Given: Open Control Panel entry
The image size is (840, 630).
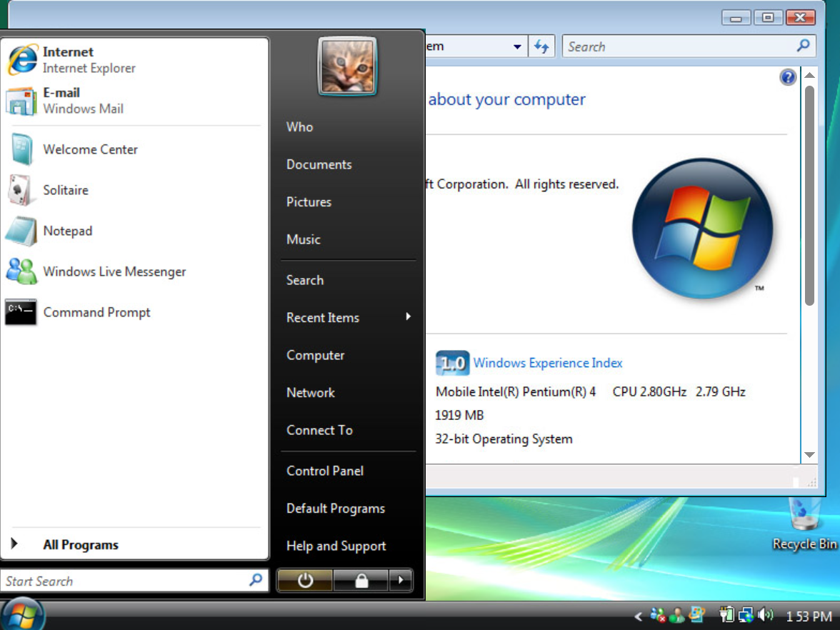Looking at the screenshot, I should (x=324, y=471).
